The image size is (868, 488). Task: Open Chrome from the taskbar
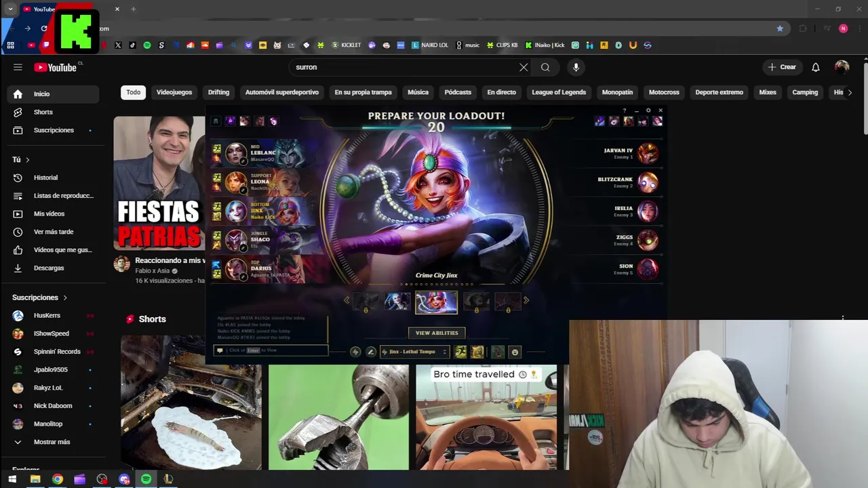pos(58,479)
